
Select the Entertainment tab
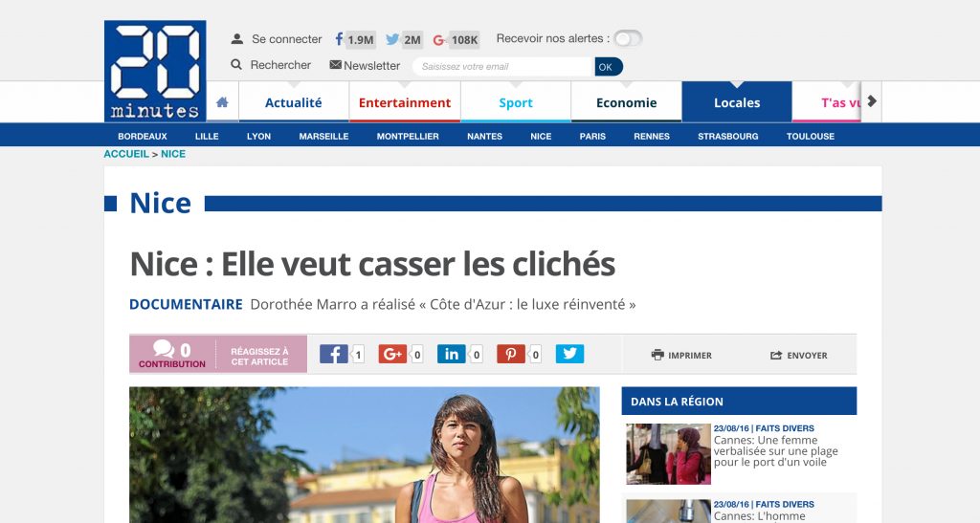coord(405,102)
